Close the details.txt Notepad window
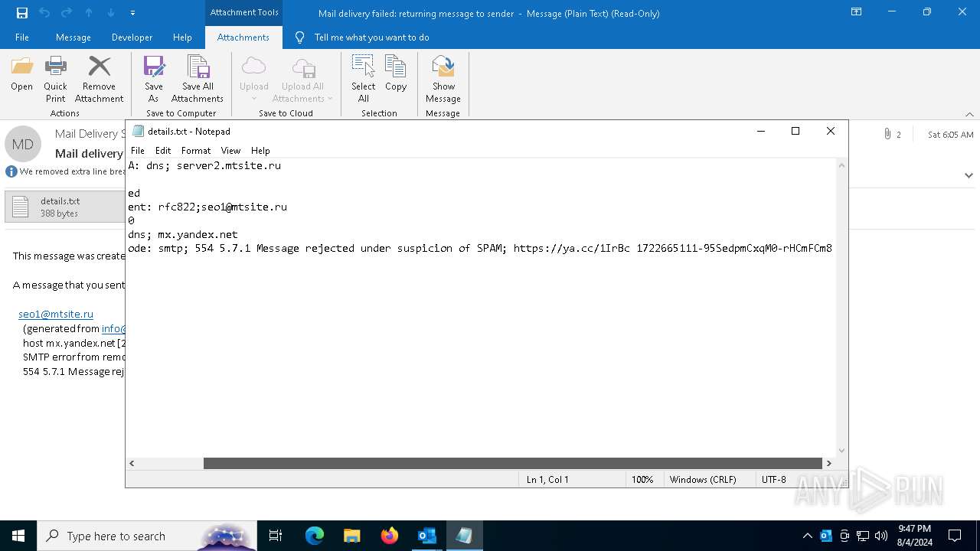 coord(831,131)
